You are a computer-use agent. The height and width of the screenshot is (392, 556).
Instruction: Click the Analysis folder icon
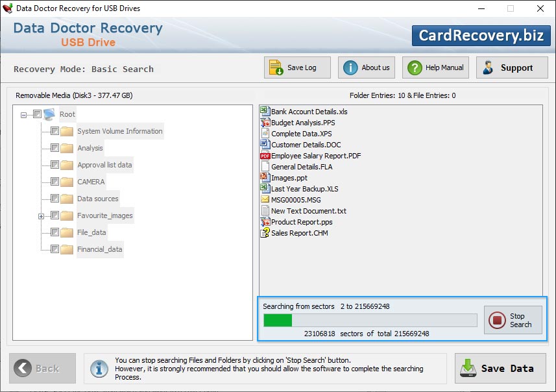67,148
